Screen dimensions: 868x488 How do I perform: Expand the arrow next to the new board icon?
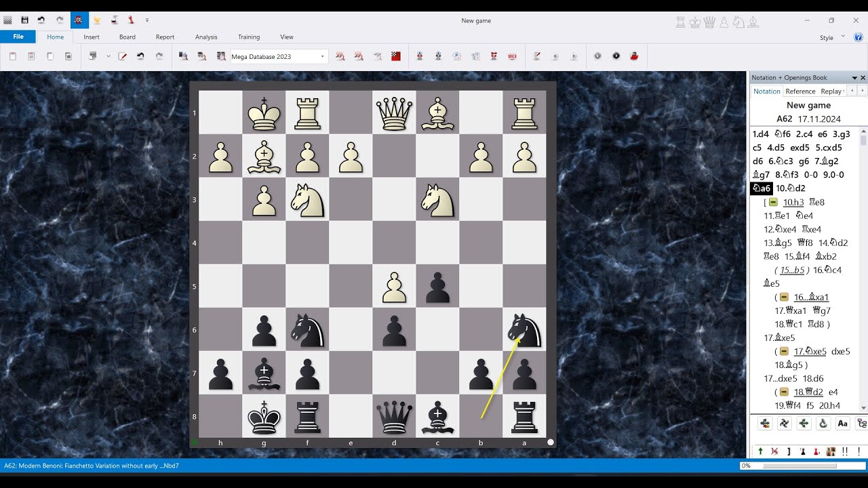click(x=108, y=56)
